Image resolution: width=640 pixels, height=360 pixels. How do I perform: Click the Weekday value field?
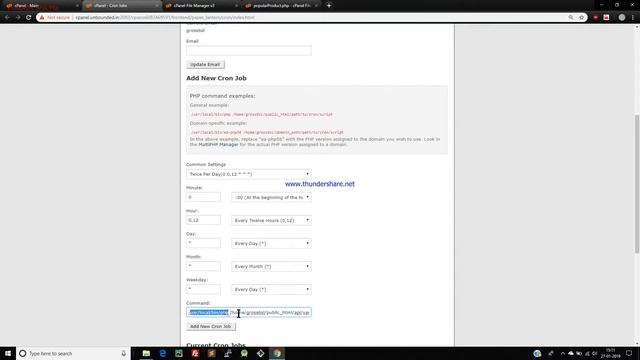coord(203,289)
